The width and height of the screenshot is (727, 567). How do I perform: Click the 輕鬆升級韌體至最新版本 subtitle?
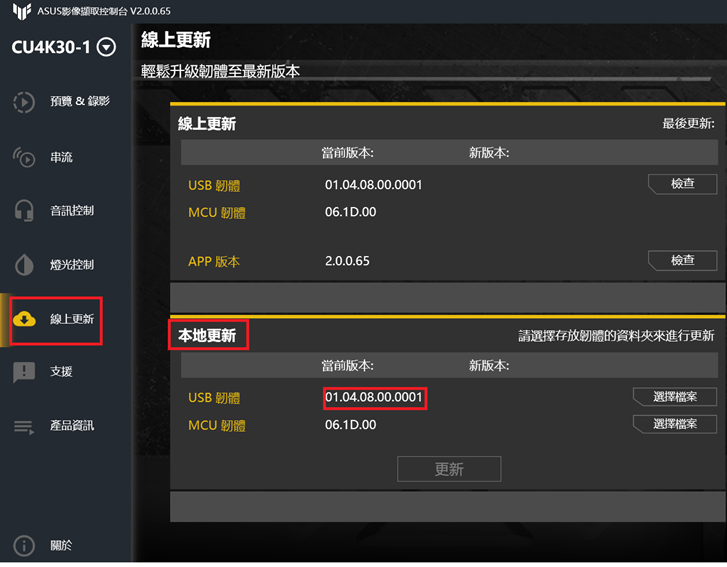221,71
